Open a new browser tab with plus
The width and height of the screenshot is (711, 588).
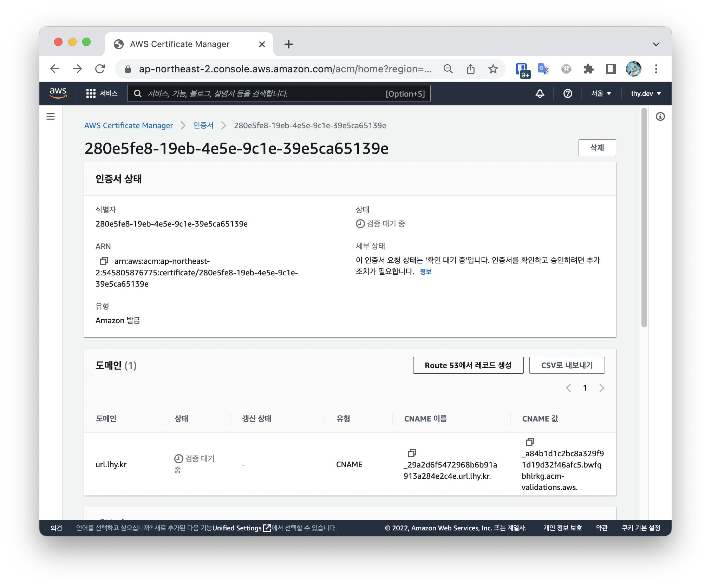288,44
